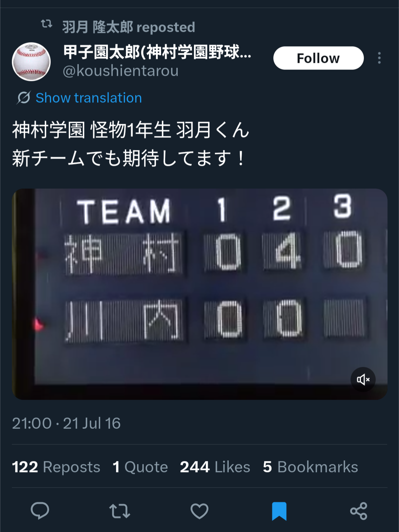Open the @koushientarou handle
This screenshot has height=532, width=399.
121,71
